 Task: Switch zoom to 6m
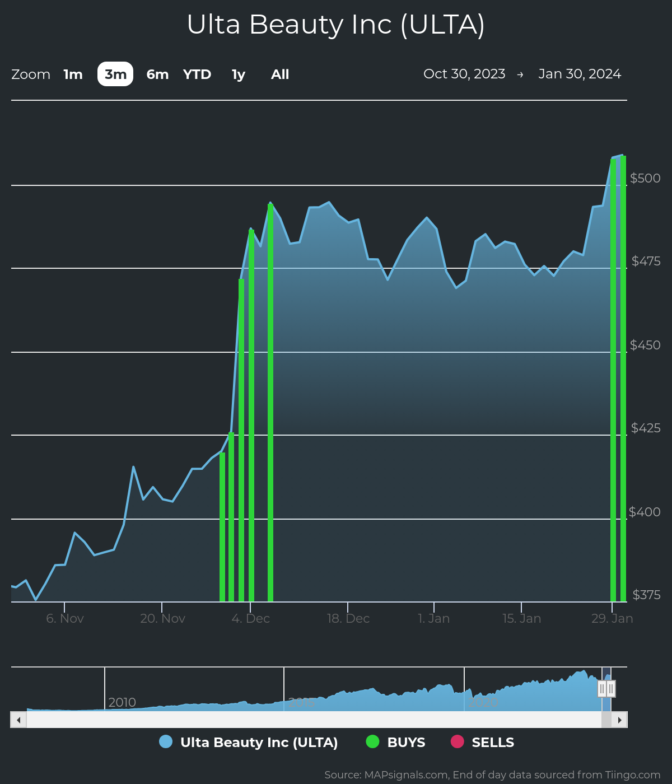[157, 74]
